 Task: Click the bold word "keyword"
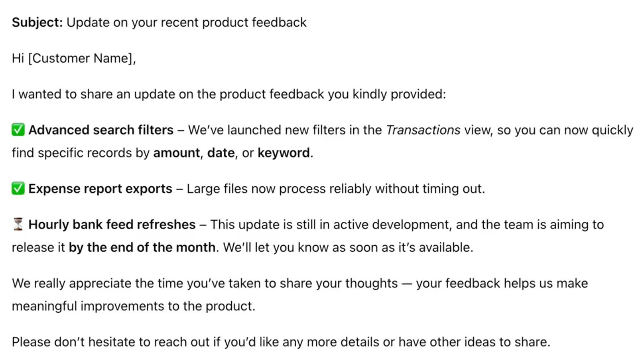pos(284,153)
